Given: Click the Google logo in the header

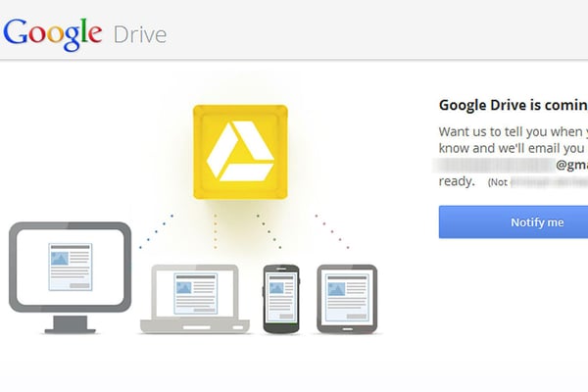Looking at the screenshot, I should pos(52,32).
